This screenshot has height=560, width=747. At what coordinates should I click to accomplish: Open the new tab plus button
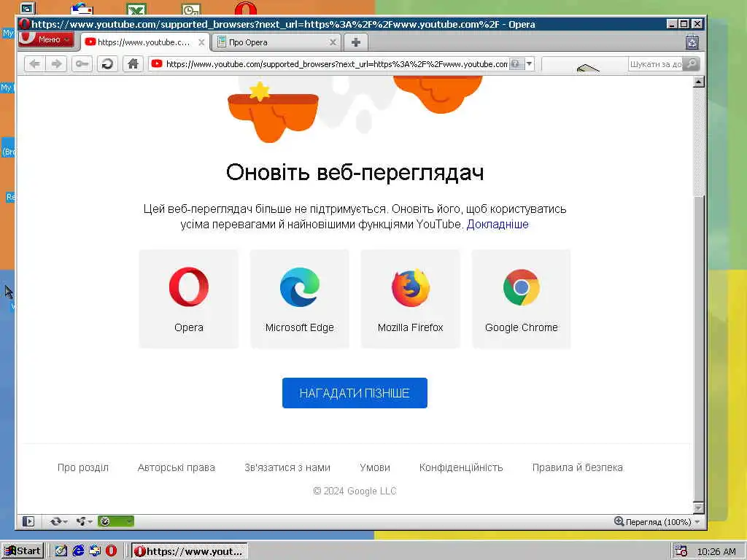355,42
